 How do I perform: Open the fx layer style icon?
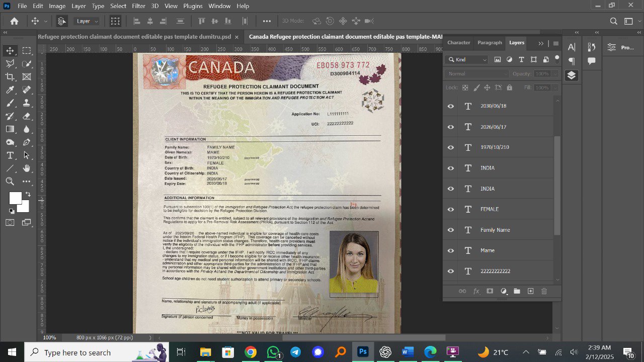(476, 291)
